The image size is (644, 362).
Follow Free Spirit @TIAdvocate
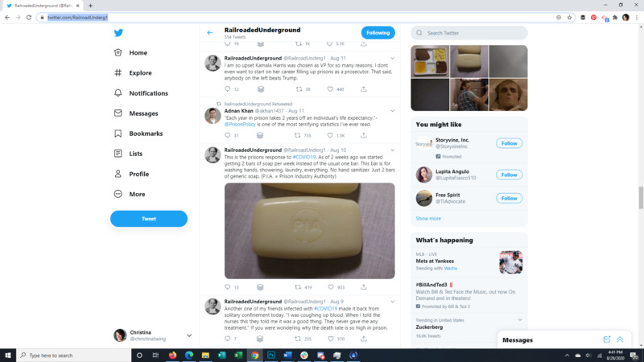click(509, 198)
